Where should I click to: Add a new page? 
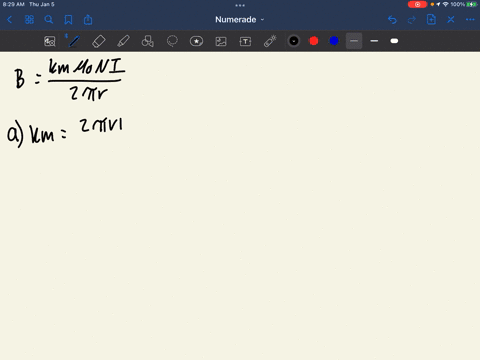[x=431, y=20]
